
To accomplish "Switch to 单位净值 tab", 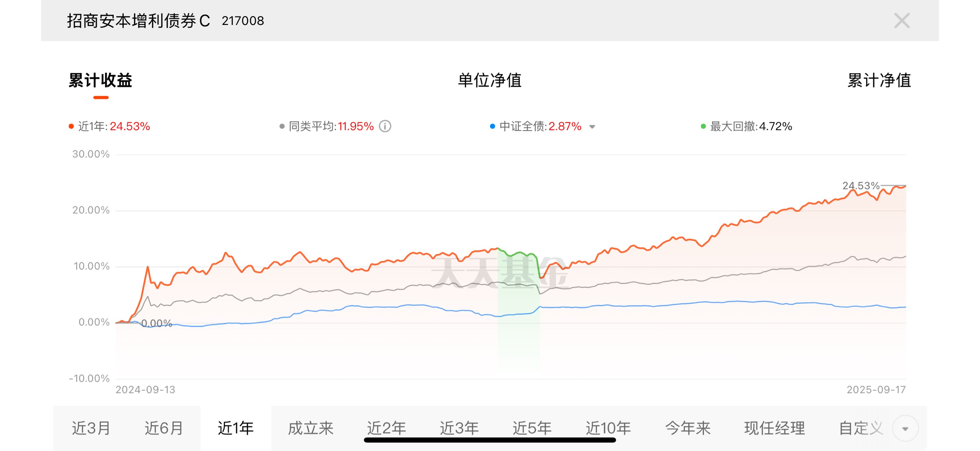I will point(490,80).
